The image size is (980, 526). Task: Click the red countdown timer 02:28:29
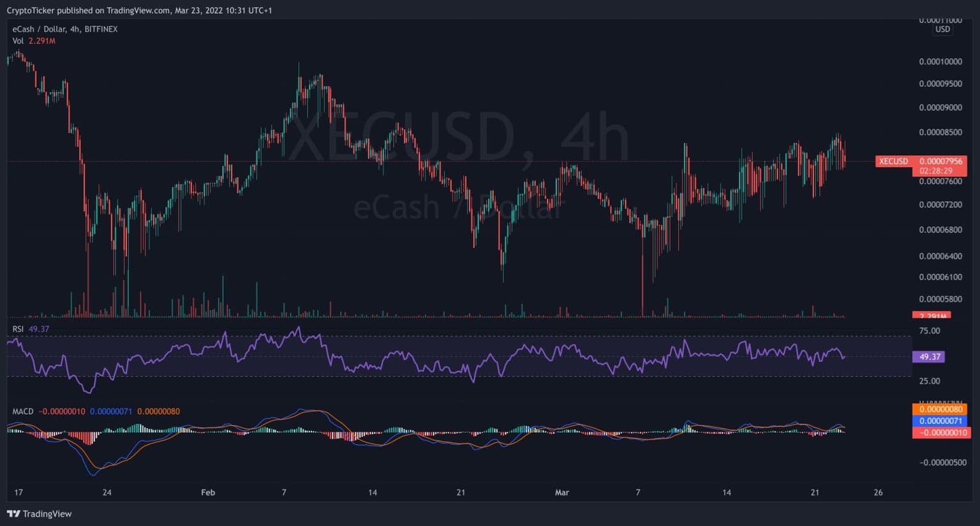pos(935,171)
